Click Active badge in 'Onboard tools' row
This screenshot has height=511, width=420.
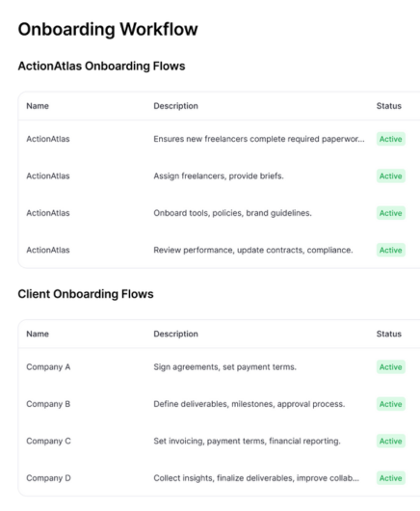(391, 213)
